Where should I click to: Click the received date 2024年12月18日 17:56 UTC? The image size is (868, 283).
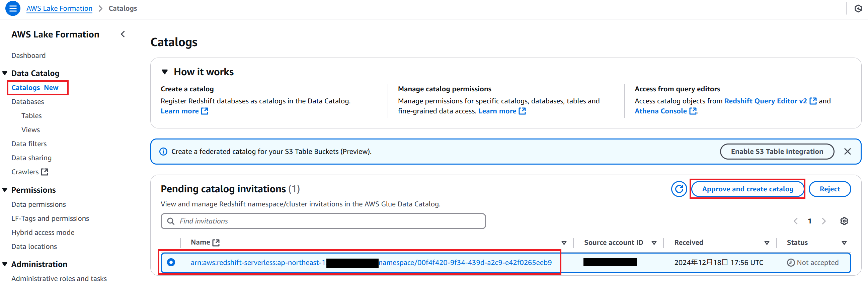(718, 263)
